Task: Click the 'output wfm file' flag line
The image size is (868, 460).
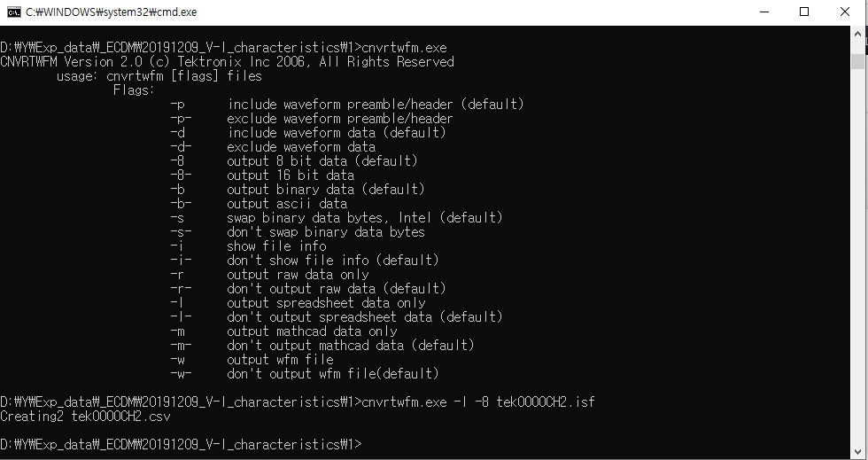Action: (279, 360)
